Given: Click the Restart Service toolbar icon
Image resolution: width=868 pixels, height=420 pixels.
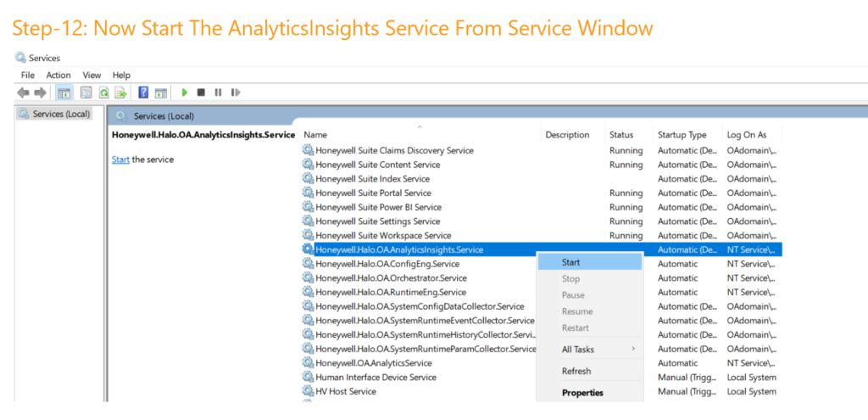Looking at the screenshot, I should point(235,92).
